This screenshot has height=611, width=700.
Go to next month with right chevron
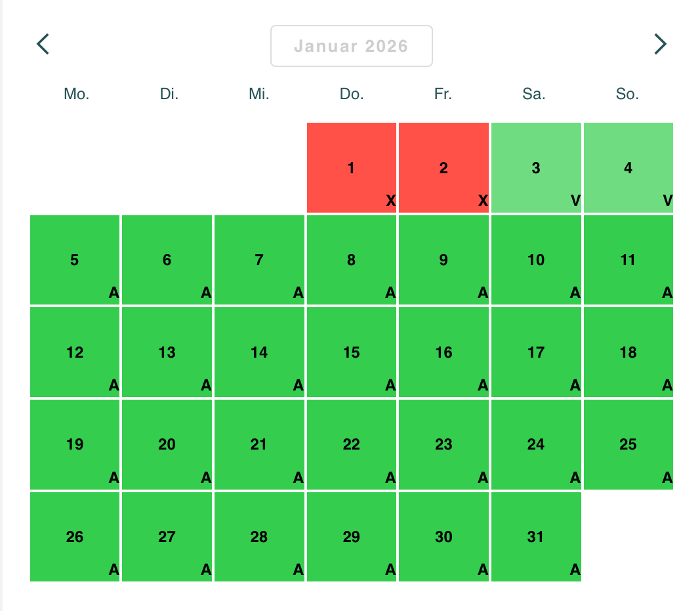click(660, 45)
